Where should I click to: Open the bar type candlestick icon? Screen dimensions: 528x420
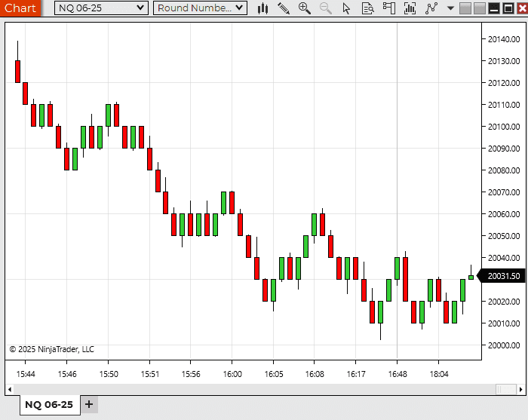pos(262,8)
